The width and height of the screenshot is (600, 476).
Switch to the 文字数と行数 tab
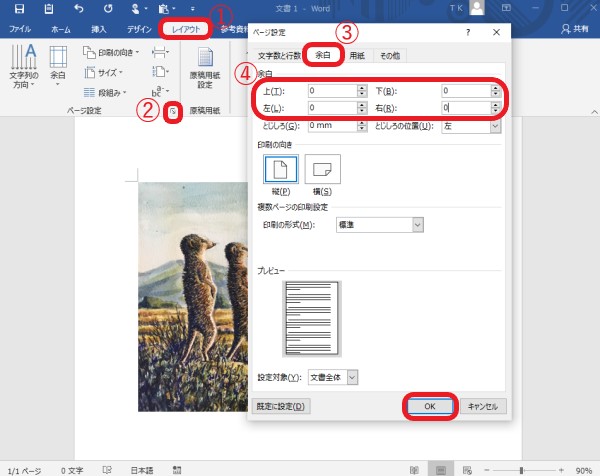pyautogui.click(x=278, y=56)
